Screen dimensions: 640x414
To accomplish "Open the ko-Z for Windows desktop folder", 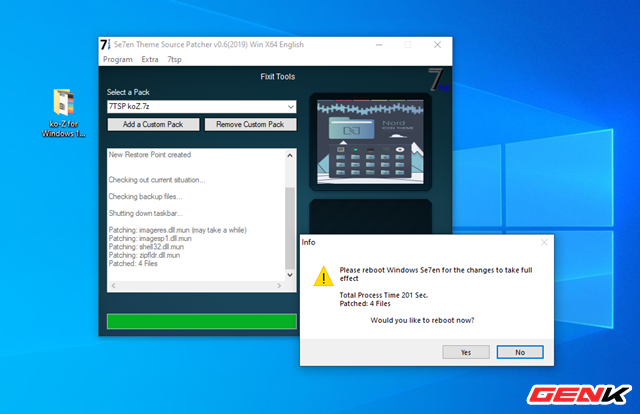I will 64,113.
